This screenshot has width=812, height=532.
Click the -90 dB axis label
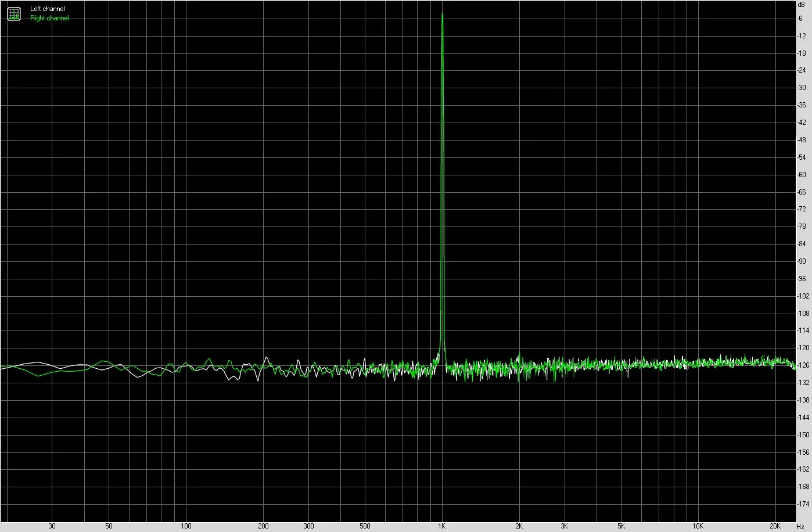click(802, 261)
